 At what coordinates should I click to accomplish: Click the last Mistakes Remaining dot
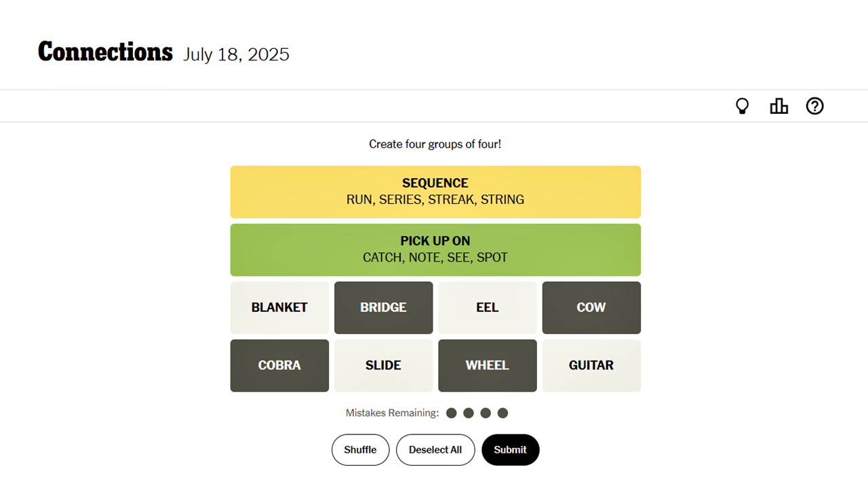point(502,413)
